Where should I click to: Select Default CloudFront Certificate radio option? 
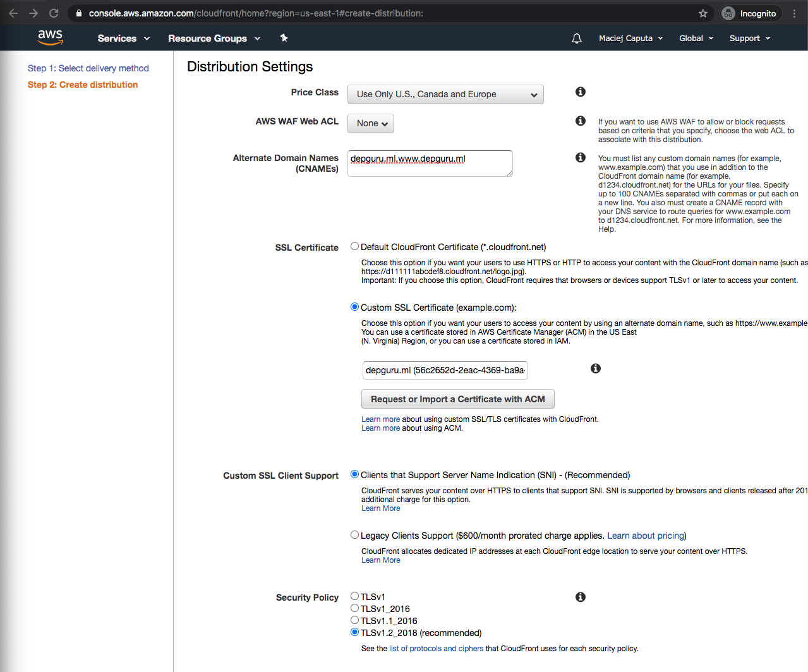point(354,246)
